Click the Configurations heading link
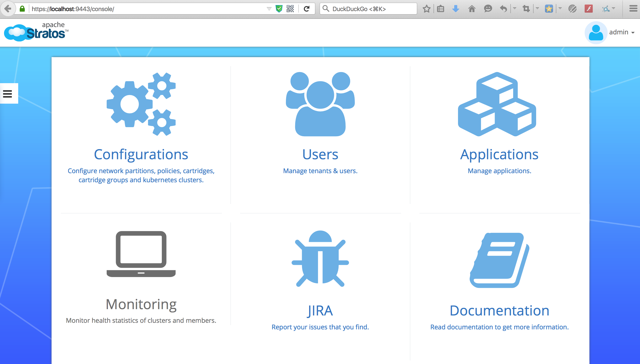640x364 pixels. pos(141,154)
